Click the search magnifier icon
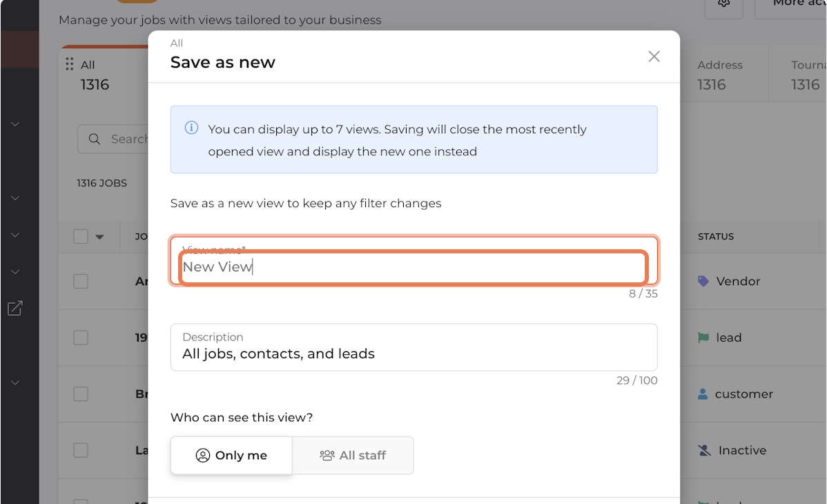 pos(95,139)
